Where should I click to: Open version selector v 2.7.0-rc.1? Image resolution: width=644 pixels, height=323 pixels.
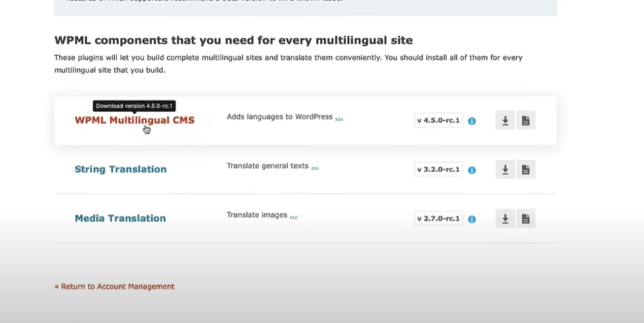438,218
